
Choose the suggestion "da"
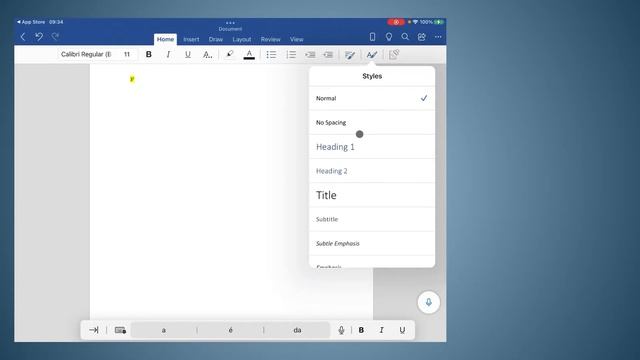[297, 330]
